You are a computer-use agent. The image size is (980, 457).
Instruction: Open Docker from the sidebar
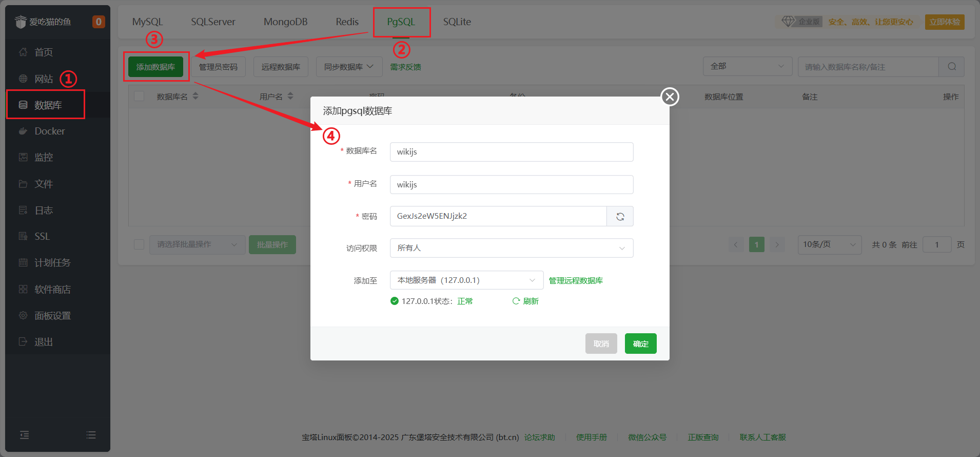[49, 131]
